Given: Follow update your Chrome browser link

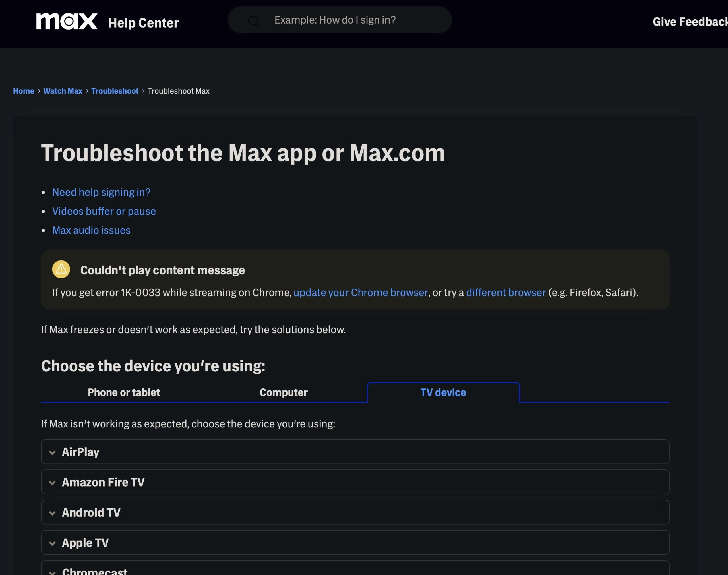Looking at the screenshot, I should point(361,293).
